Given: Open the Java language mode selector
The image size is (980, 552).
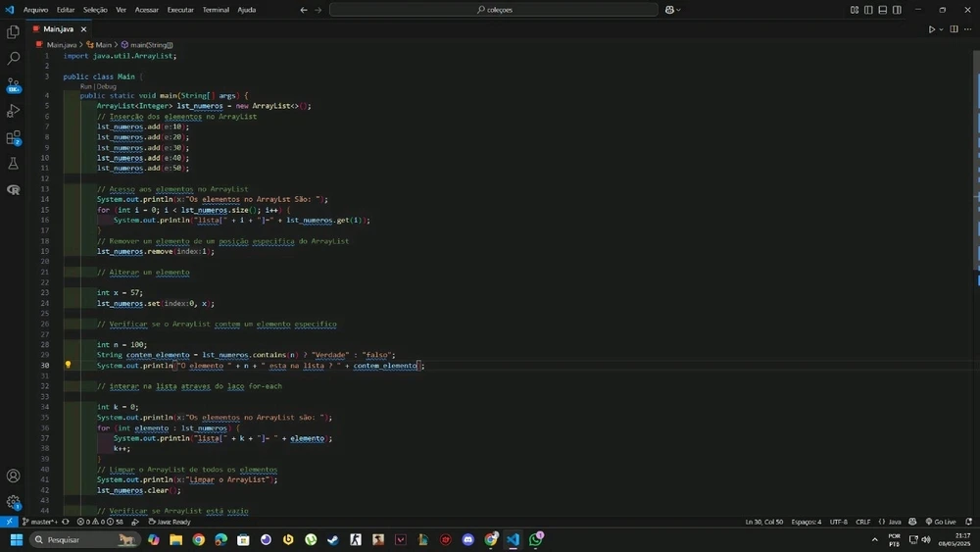Looking at the screenshot, I should pos(891,522).
